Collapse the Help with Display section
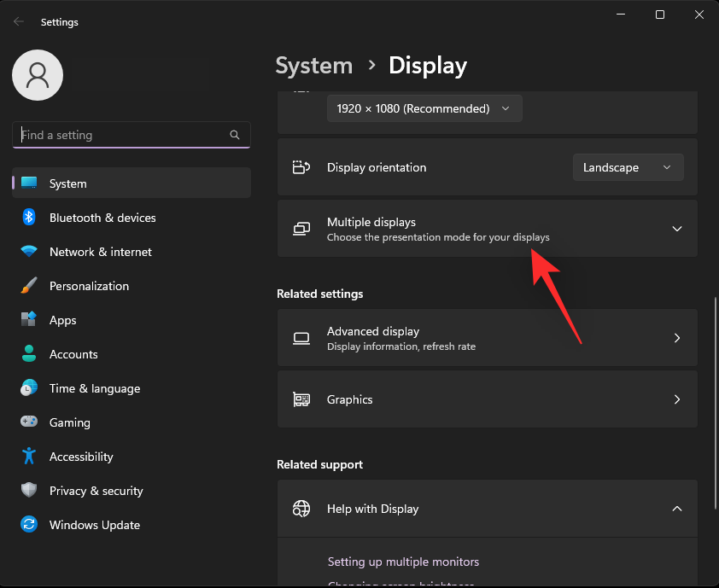The image size is (719, 588). point(676,508)
